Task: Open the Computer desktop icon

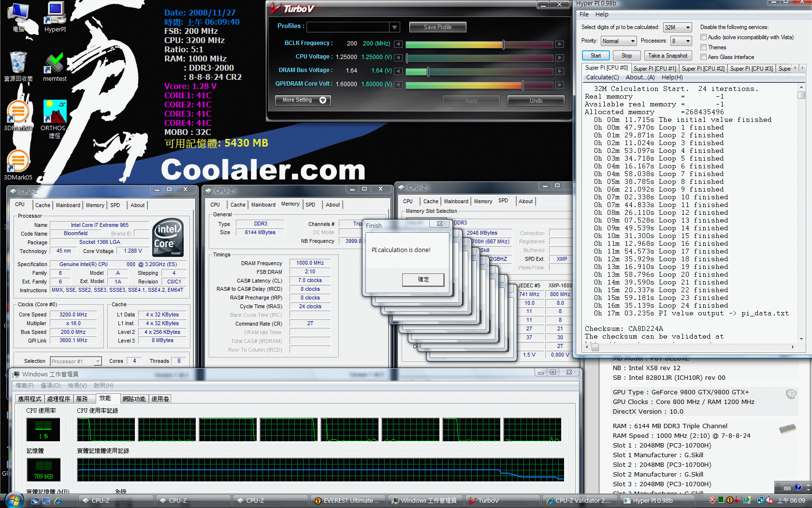Action: coord(18,17)
